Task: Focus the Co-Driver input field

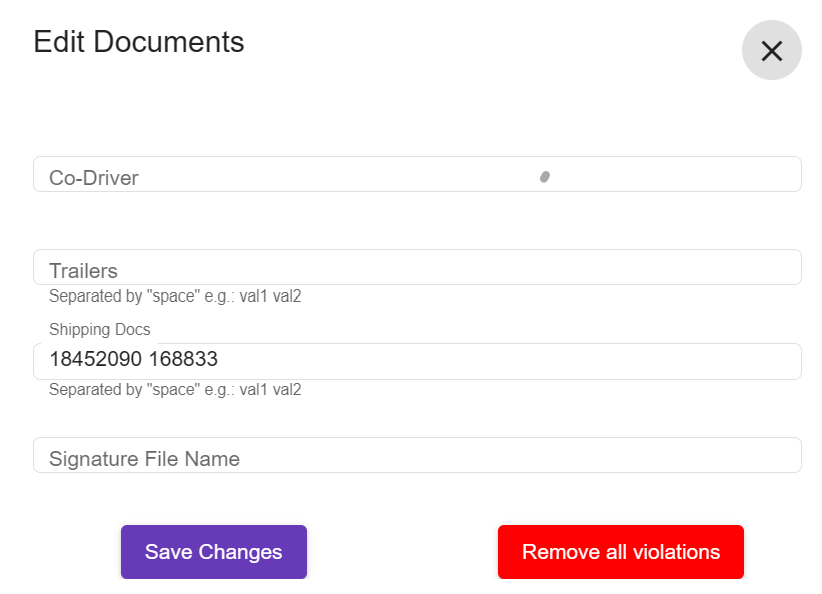Action: point(417,174)
